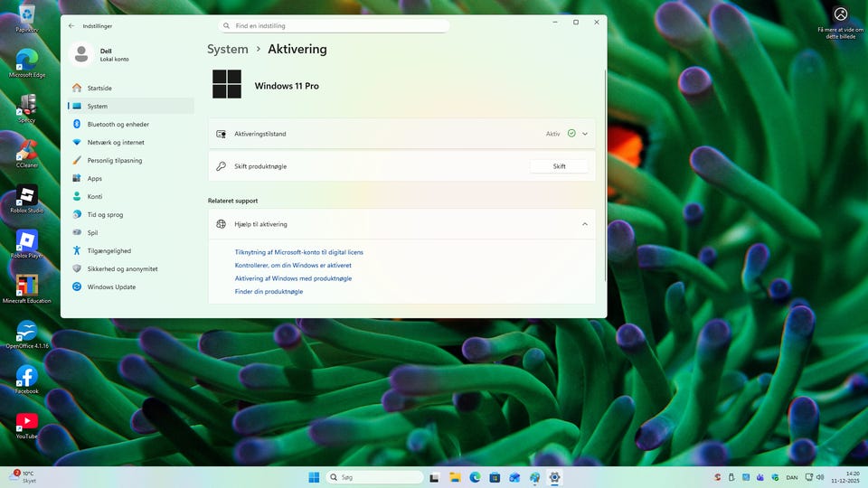This screenshot has width=868, height=488.
Task: Select Netværk og internet in sidebar
Action: (115, 143)
